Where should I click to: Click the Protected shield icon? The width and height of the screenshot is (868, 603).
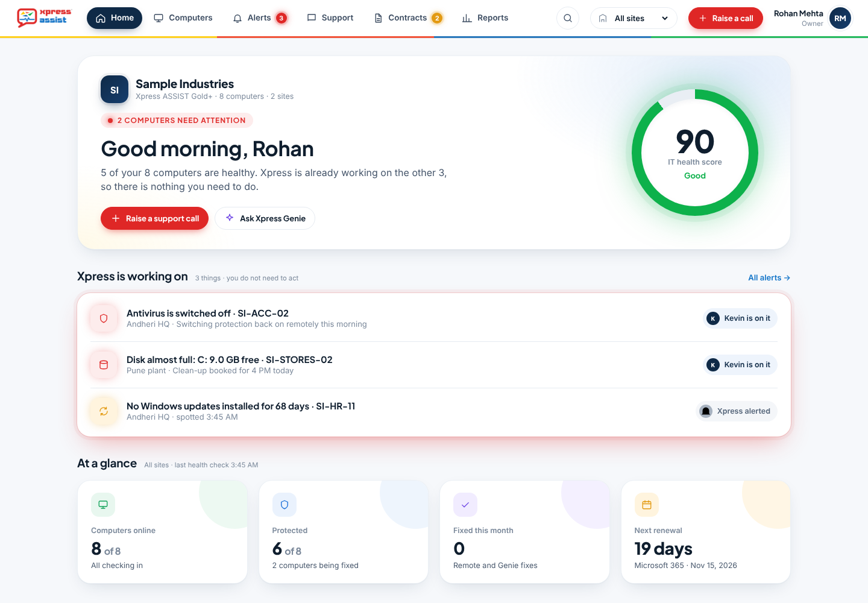[x=285, y=505]
